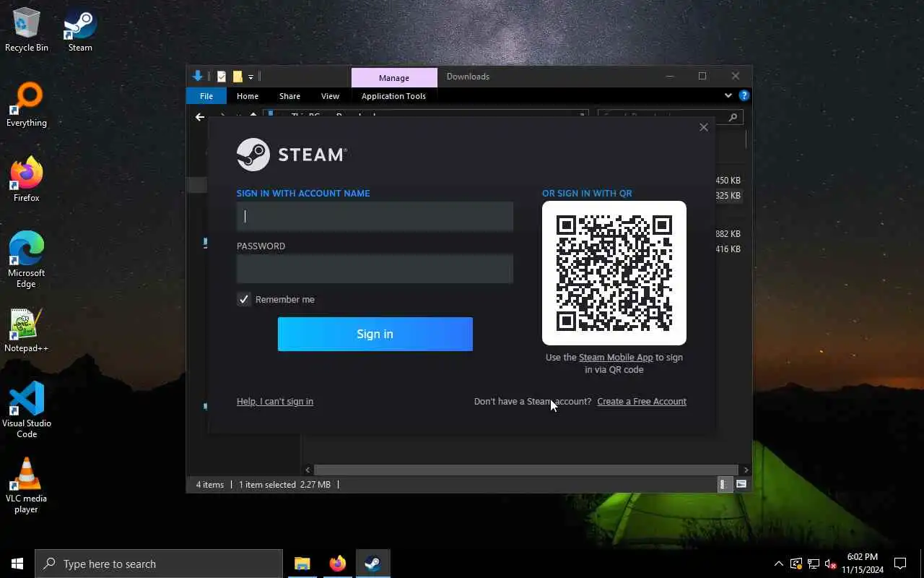Open the notification center icon
Image resolution: width=924 pixels, height=578 pixels.
tap(900, 564)
